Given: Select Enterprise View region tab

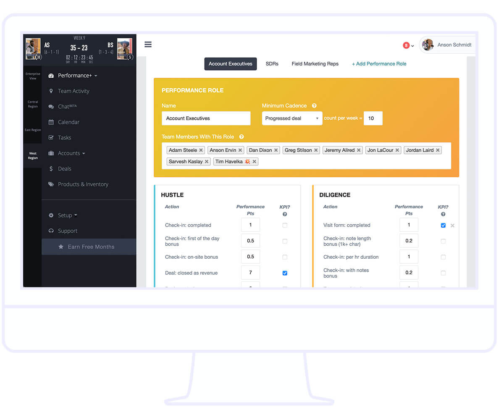Looking at the screenshot, I should point(33,76).
